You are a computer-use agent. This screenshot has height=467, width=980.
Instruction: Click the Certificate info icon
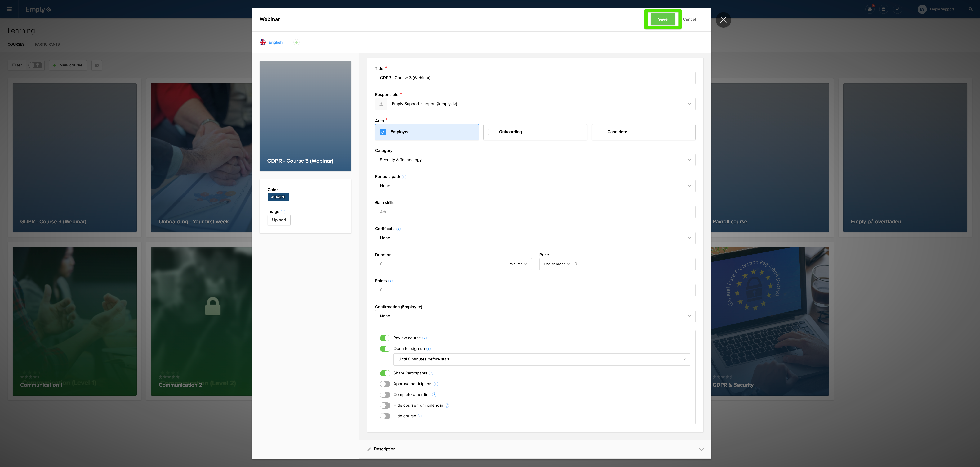(x=398, y=229)
